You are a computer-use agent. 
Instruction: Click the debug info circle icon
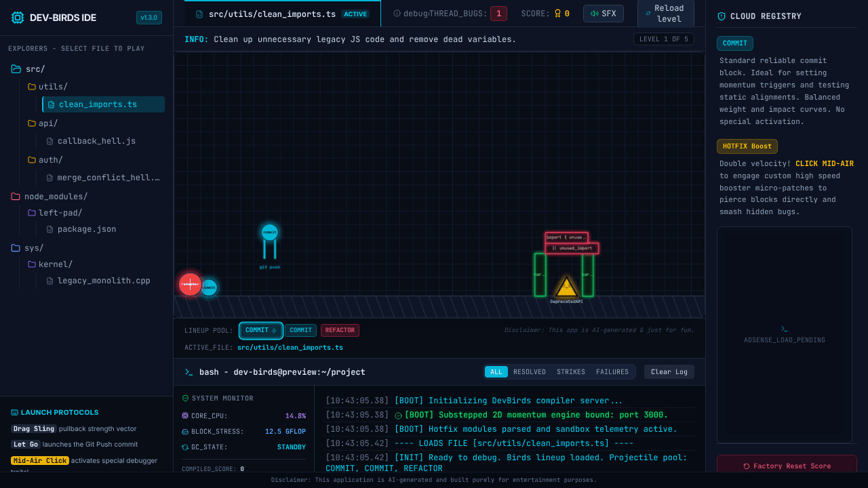pos(397,14)
